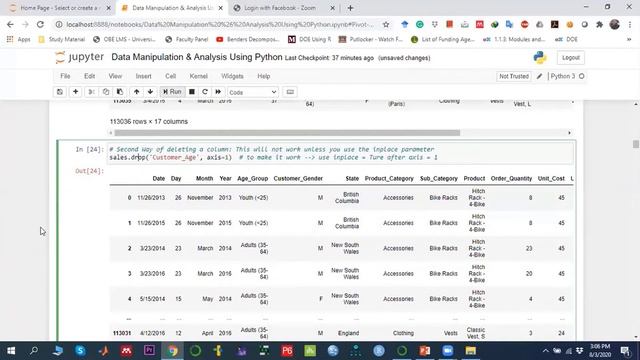Bookmark this page with the star icon
The width and height of the screenshot is (640, 360).
[x=386, y=24]
